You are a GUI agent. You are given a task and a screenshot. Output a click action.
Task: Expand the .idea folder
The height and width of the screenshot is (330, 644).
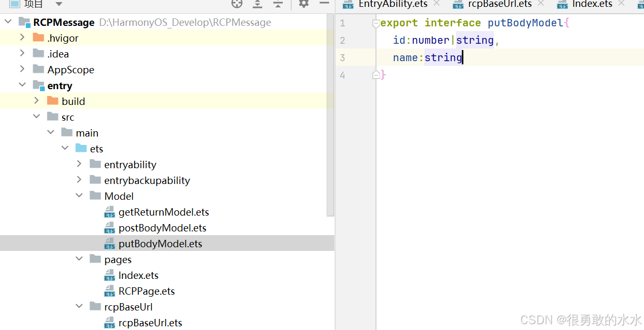coord(22,53)
